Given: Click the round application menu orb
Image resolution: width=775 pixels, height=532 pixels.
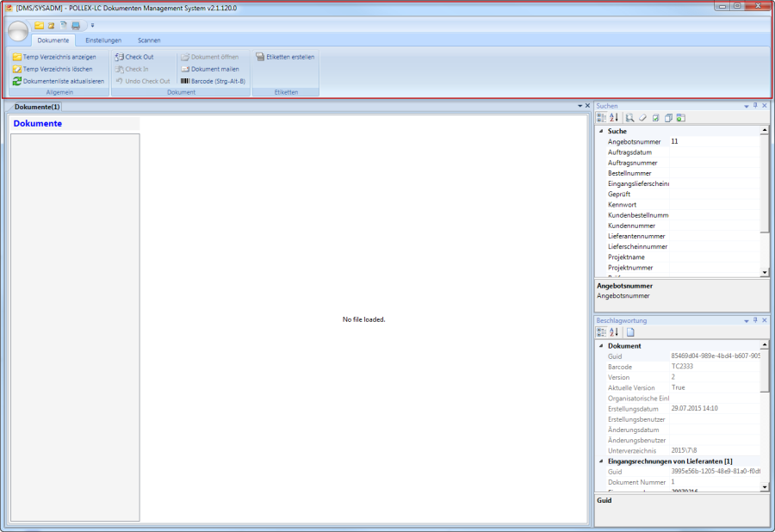Looking at the screenshot, I should coord(18,32).
